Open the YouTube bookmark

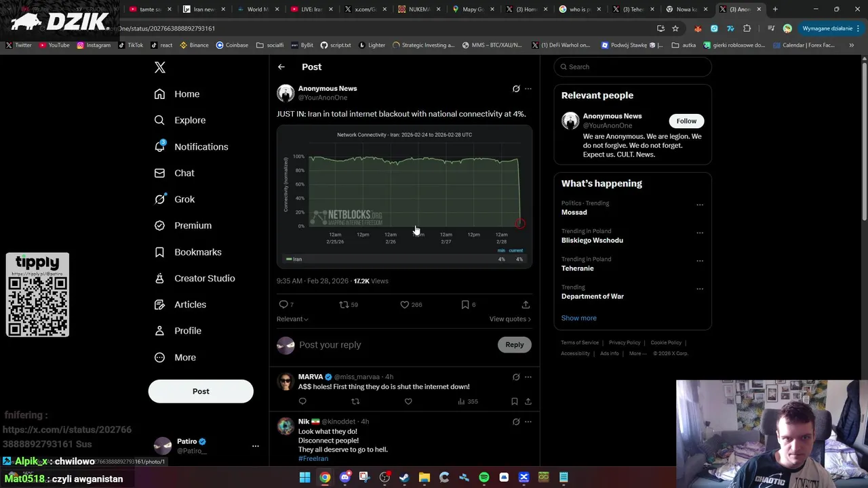pyautogui.click(x=54, y=45)
